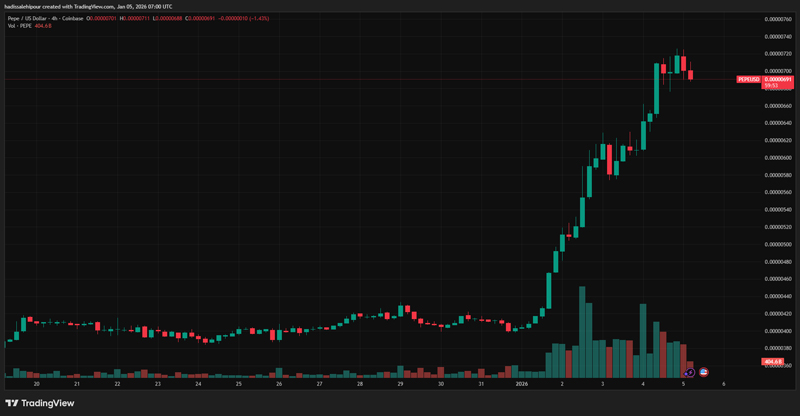Click the 5 date label on the time axis

click(x=682, y=383)
